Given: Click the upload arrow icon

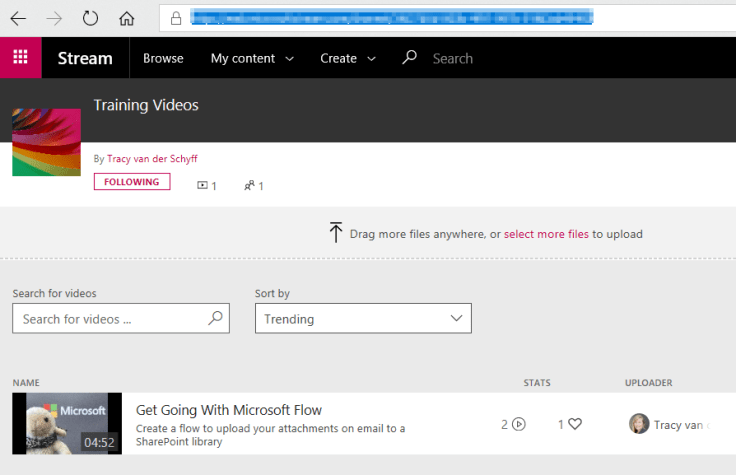Looking at the screenshot, I should 336,233.
